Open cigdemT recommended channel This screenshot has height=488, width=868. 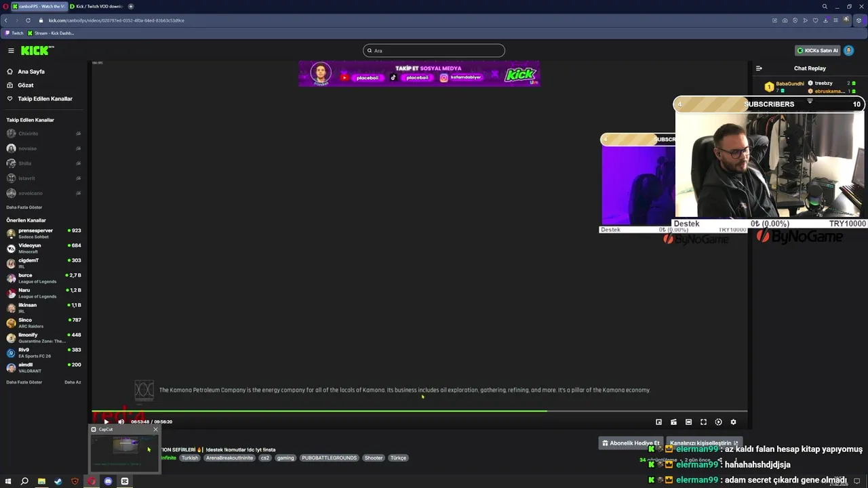point(43,263)
